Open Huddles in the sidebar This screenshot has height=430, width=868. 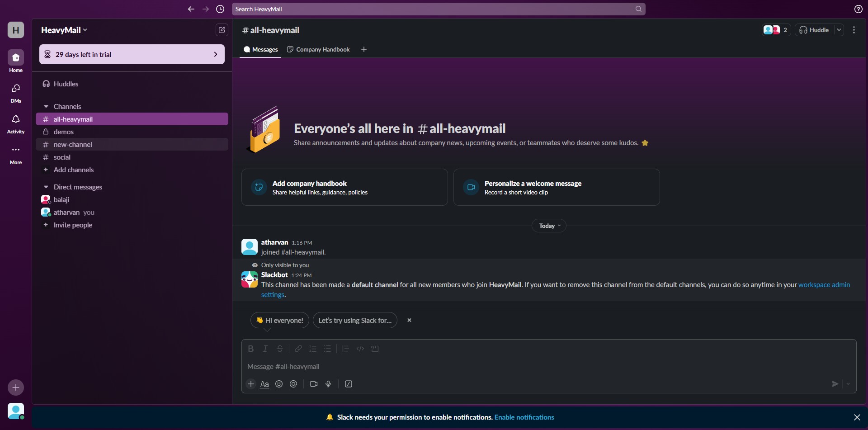pyautogui.click(x=132, y=84)
